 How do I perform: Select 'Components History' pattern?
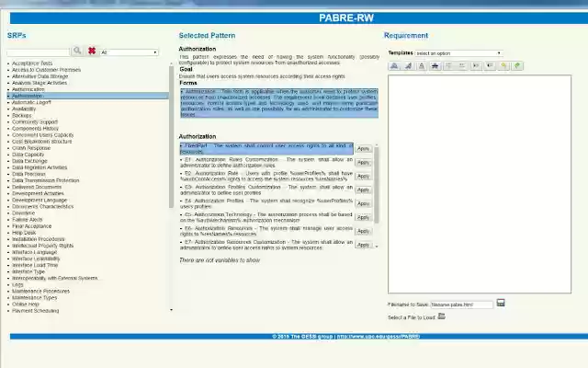click(35, 129)
